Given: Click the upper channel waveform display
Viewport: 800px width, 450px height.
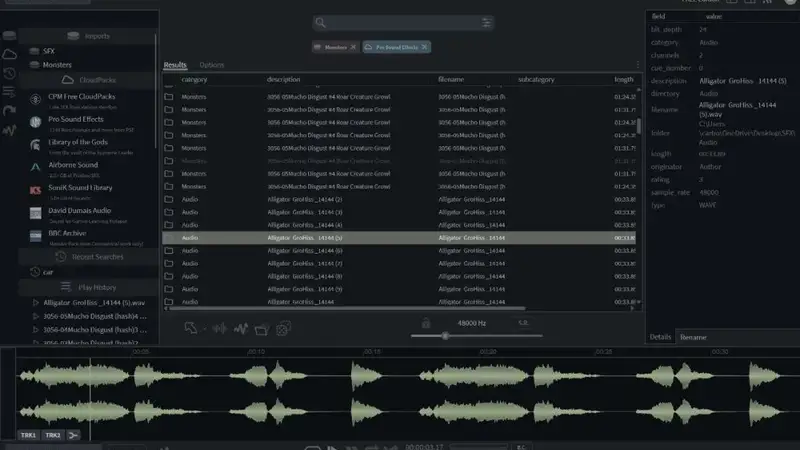Looking at the screenshot, I should pos(408,377).
